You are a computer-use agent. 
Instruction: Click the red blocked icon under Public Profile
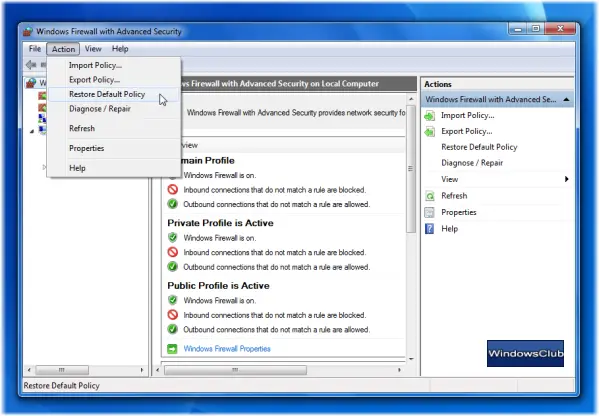tap(173, 315)
